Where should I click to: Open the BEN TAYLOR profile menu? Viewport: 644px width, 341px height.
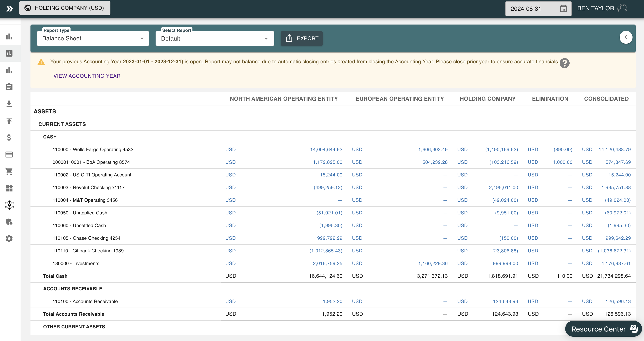(x=601, y=8)
